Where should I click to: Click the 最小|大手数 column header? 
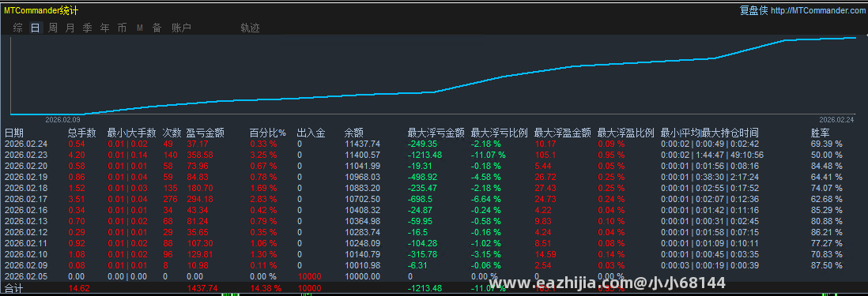(x=131, y=133)
